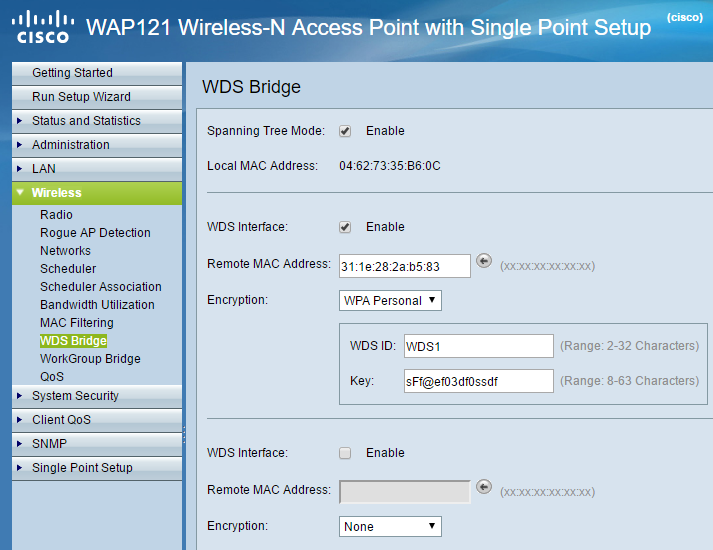Expand the System Security menu

(x=97, y=396)
